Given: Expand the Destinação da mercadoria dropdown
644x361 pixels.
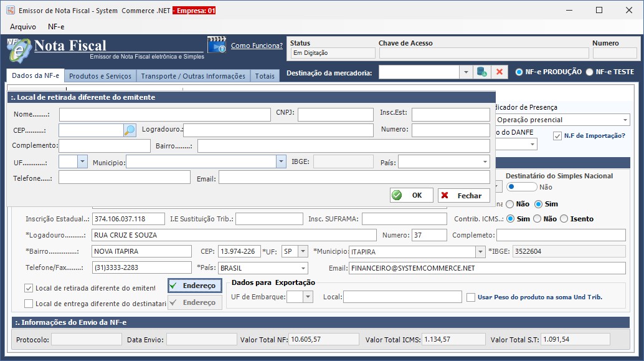Looking at the screenshot, I should pyautogui.click(x=466, y=72).
